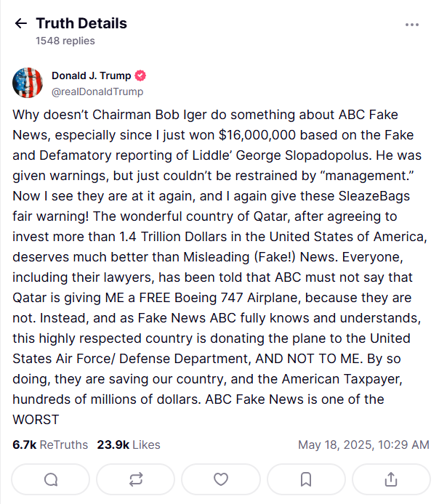
Task: Reply using the speech bubble icon
Action: [x=51, y=479]
